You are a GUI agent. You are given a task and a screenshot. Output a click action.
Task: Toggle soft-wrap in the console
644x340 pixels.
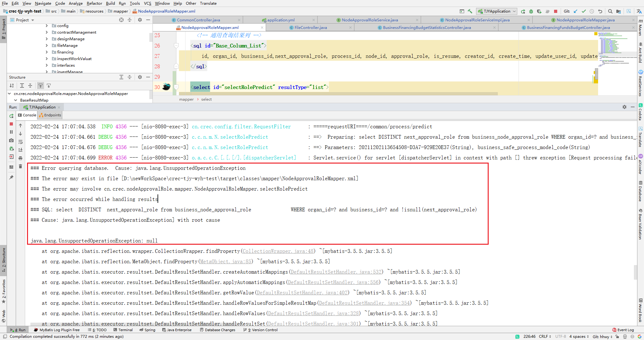point(20,142)
